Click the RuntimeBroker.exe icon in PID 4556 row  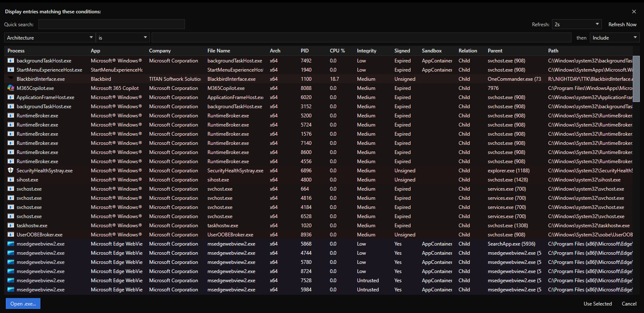(x=11, y=161)
